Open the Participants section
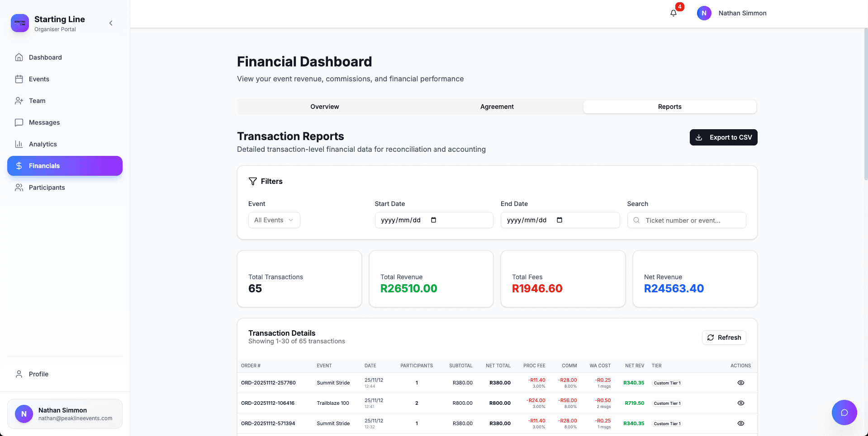Image resolution: width=868 pixels, height=436 pixels. click(47, 187)
